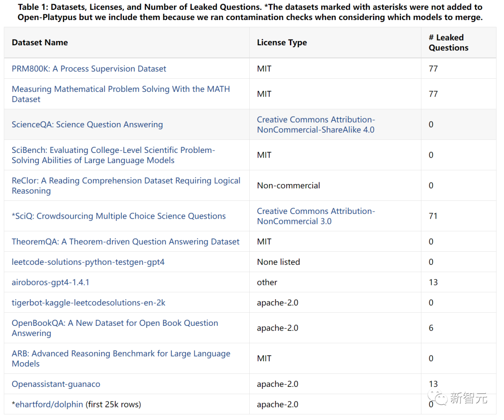Open the ARB: Advanced Reasoning Benchmark link

(121, 358)
